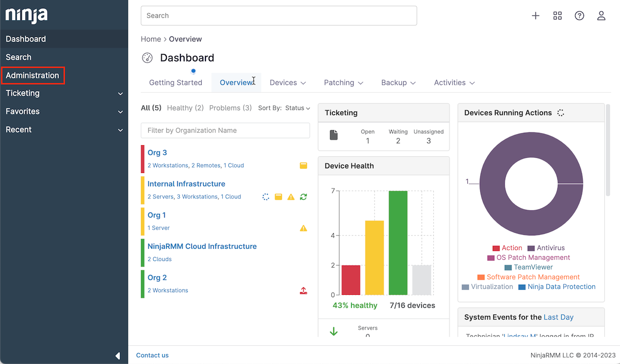The image size is (620, 364).
Task: Open the Contact us link
Action: pyautogui.click(x=152, y=355)
